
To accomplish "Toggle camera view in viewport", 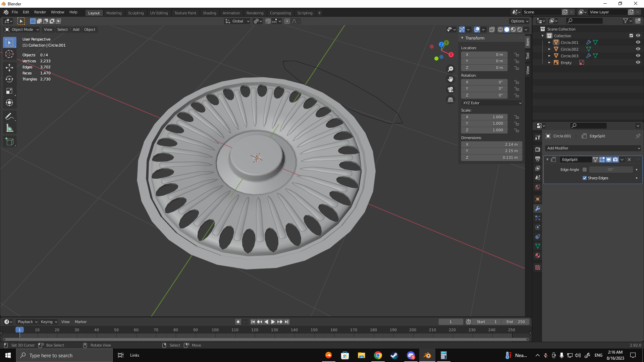I will point(450,89).
